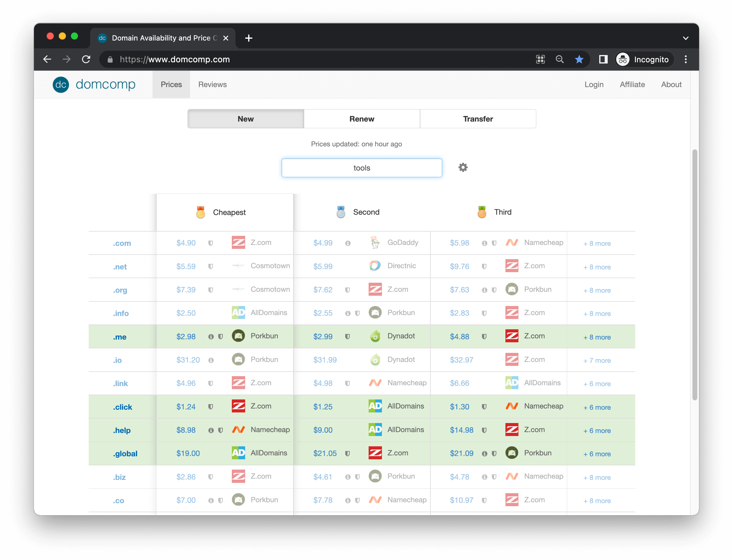Open the .com domain link
Image resolution: width=733 pixels, height=560 pixels.
pyautogui.click(x=122, y=243)
